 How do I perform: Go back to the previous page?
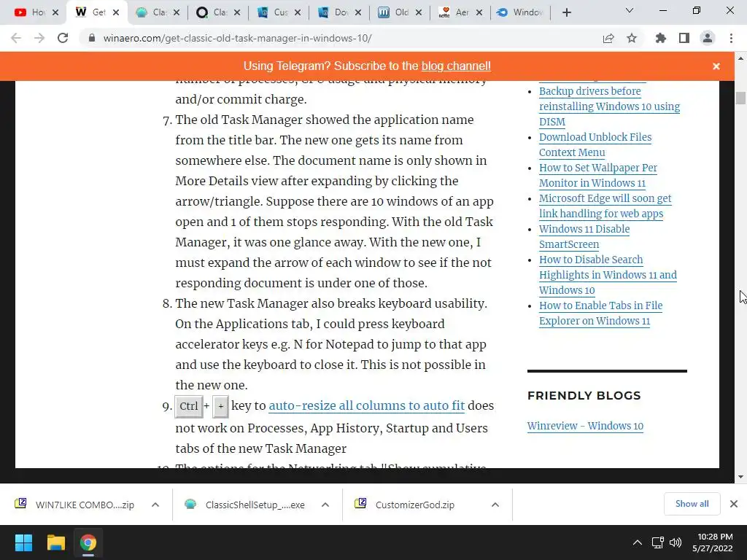(16, 38)
